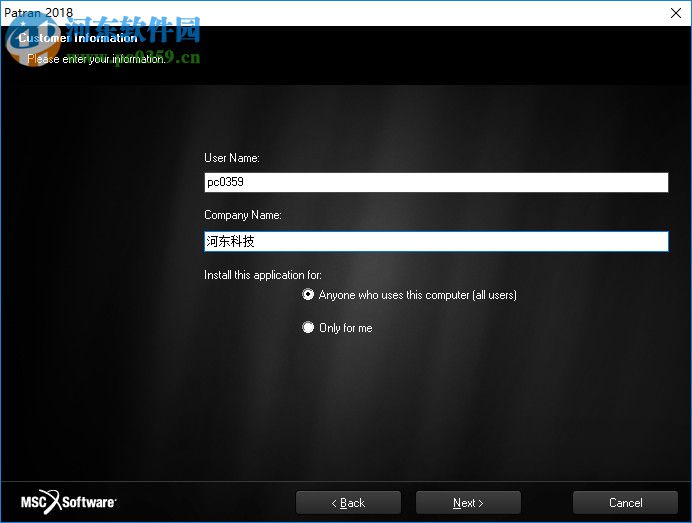This screenshot has width=692, height=523.
Task: Click 'Please enter your information.' text
Action: 96,59
